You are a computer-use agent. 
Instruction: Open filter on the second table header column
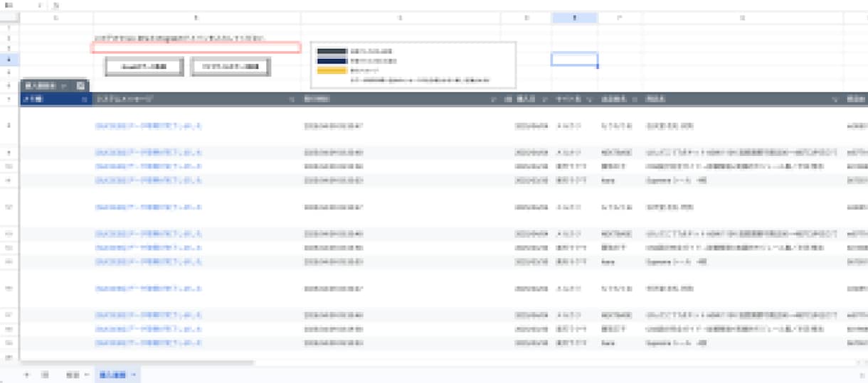tap(292, 99)
